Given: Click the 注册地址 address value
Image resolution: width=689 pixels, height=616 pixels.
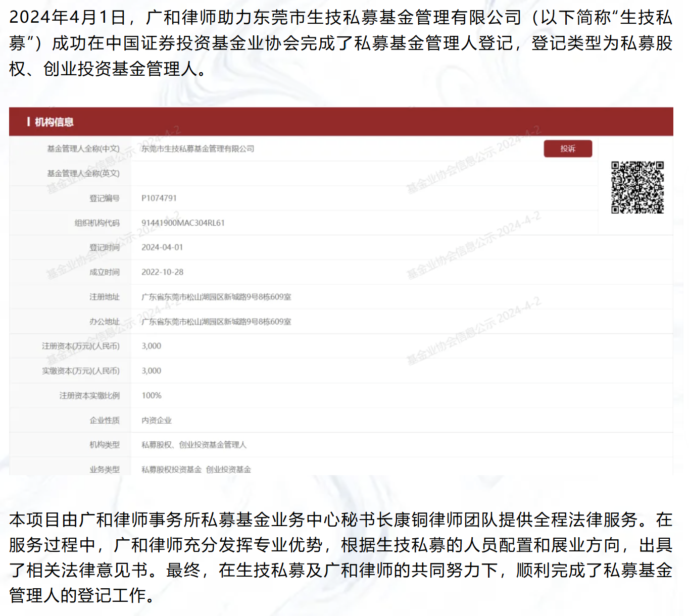Looking at the screenshot, I should tap(216, 297).
